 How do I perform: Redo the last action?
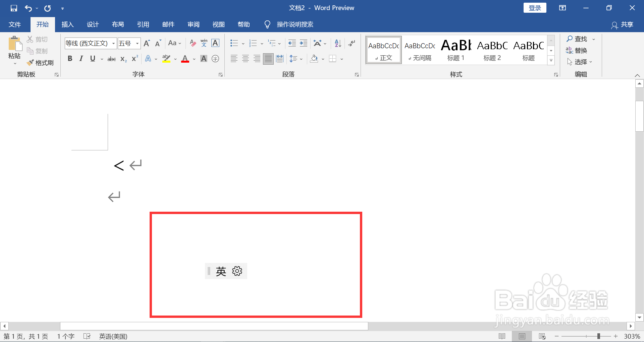(x=47, y=8)
